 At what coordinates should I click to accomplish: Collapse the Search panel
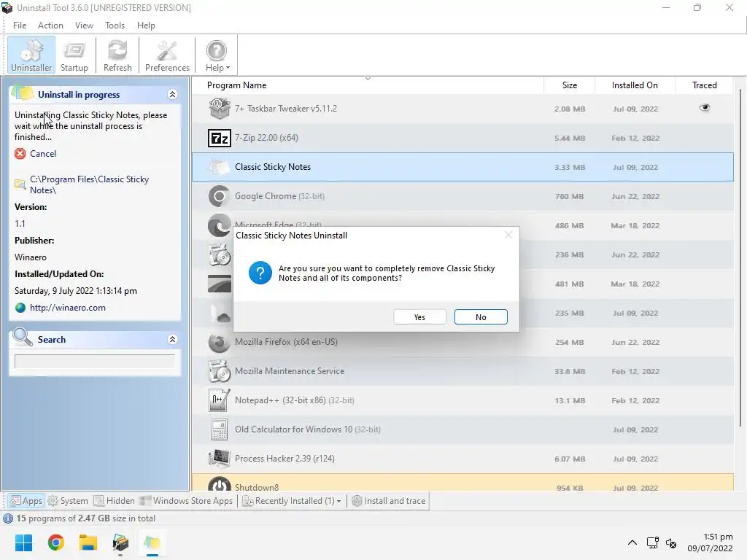[x=172, y=339]
